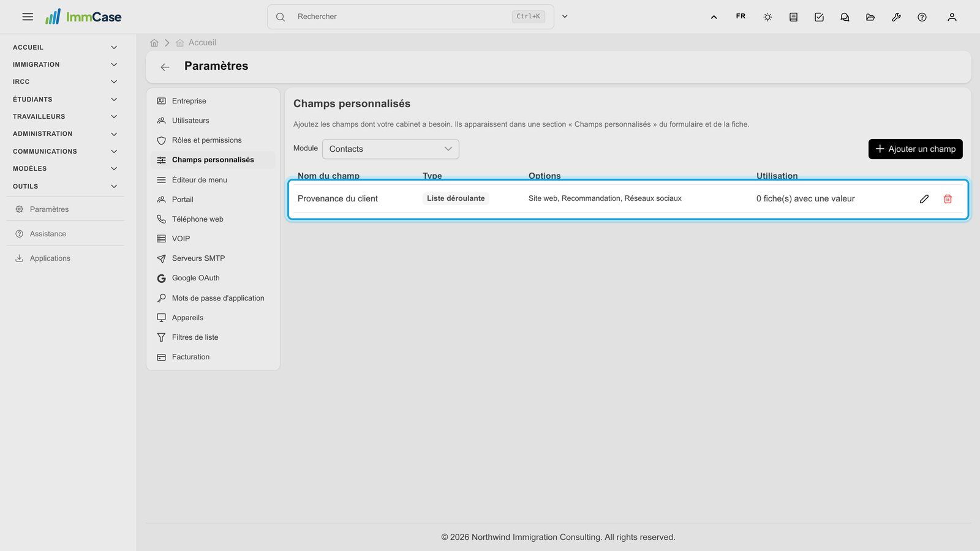
Task: Expand the COMMUNICATIONS sidebar section
Action: [64, 151]
